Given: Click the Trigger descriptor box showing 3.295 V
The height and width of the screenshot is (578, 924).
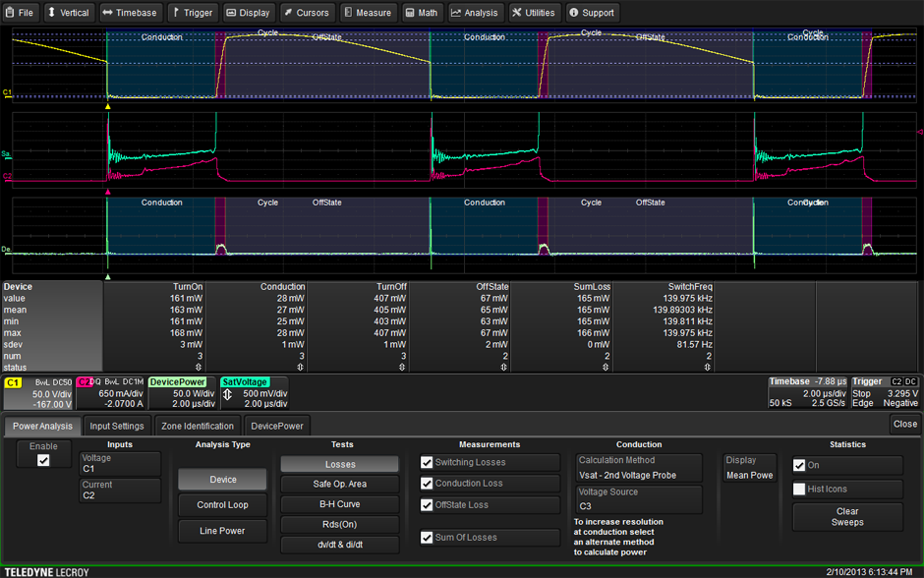Looking at the screenshot, I should [885, 392].
